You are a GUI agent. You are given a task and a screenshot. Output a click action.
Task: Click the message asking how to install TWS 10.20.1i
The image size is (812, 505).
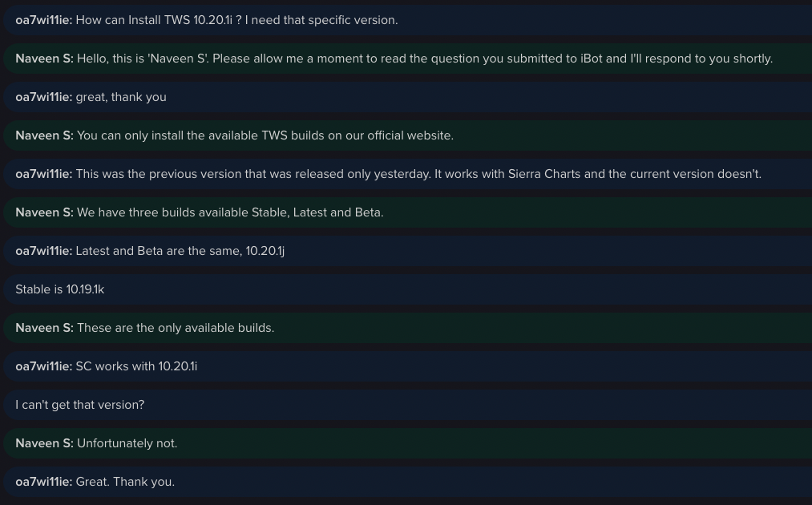(236, 20)
